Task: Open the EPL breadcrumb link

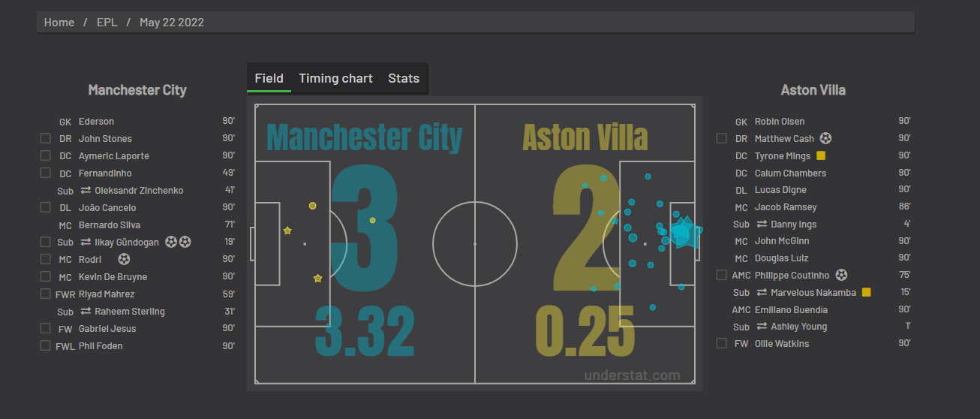Action: (107, 23)
